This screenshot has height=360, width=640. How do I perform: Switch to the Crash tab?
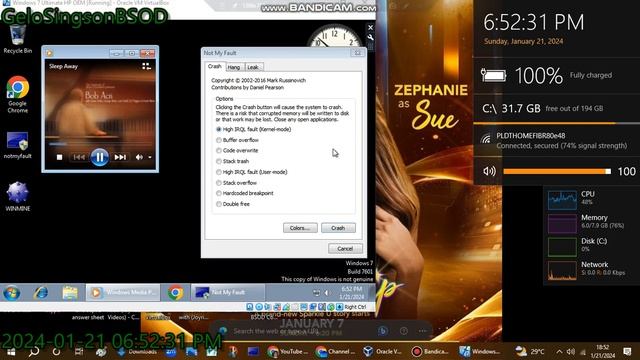214,67
